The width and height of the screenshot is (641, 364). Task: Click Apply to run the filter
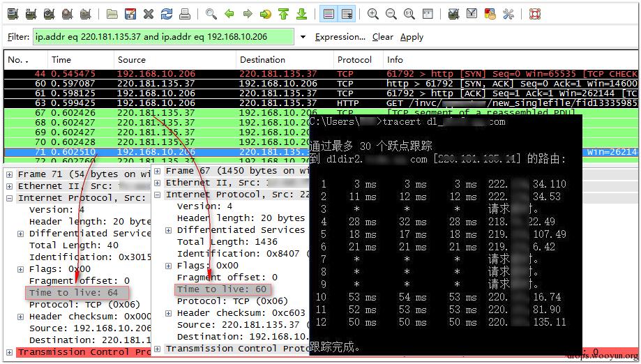pos(412,37)
